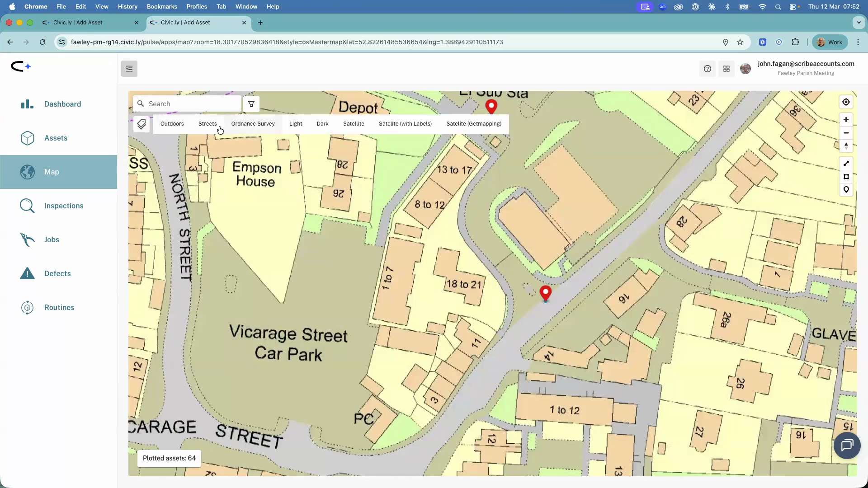This screenshot has height=488, width=868.
Task: Open the Bookmarks menu in menu bar
Action: point(162,6)
